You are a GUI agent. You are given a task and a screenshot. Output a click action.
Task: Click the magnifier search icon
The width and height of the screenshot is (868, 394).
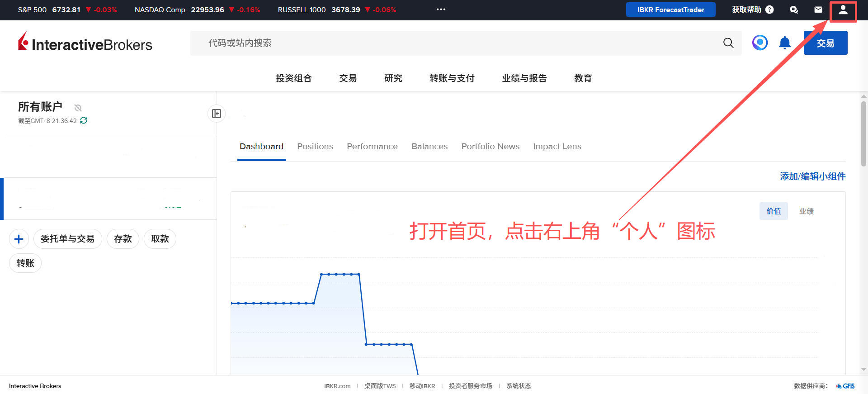coord(728,43)
